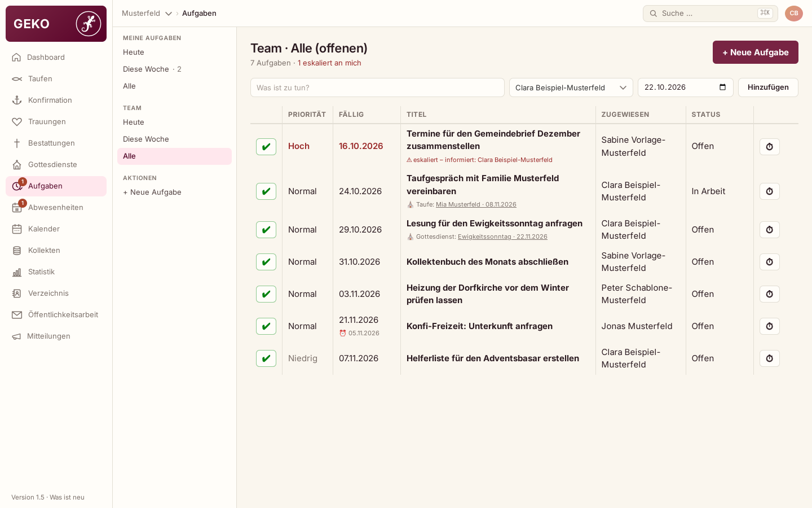This screenshot has height=508, width=812.
Task: Open the Musterfeld parish switcher dropdown
Action: [147, 13]
